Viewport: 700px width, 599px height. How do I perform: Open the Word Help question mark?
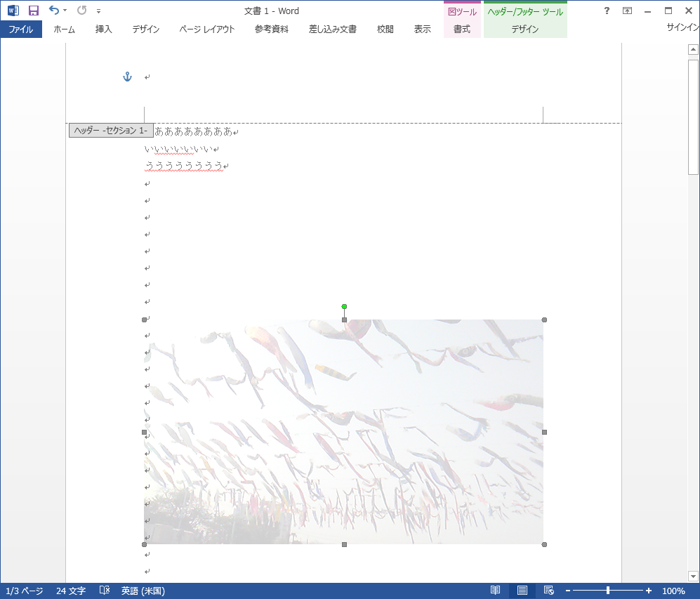[x=607, y=11]
